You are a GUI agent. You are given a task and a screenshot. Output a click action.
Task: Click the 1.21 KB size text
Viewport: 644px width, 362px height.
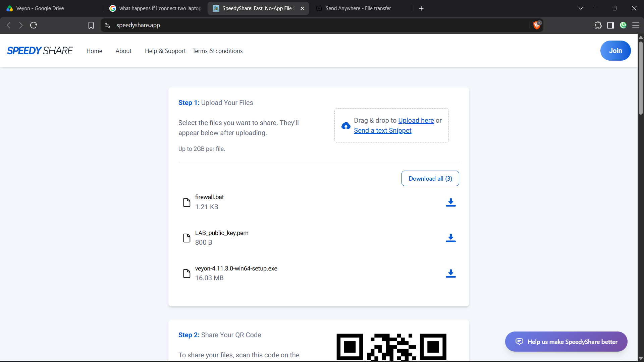207,207
